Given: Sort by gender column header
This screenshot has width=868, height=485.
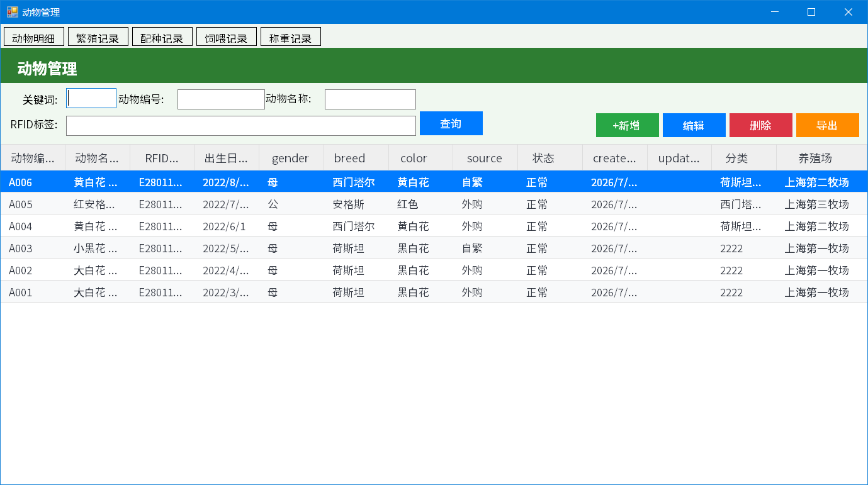Looking at the screenshot, I should click(291, 158).
